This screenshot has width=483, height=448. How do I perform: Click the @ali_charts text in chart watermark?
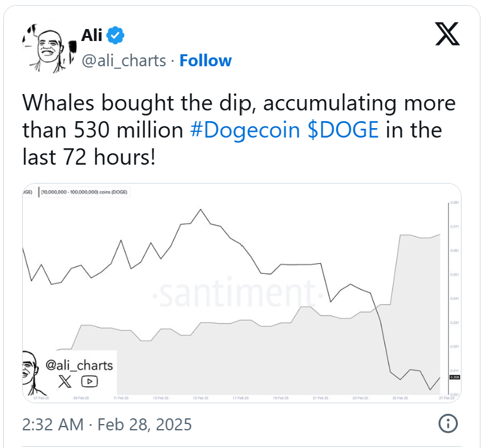79,365
